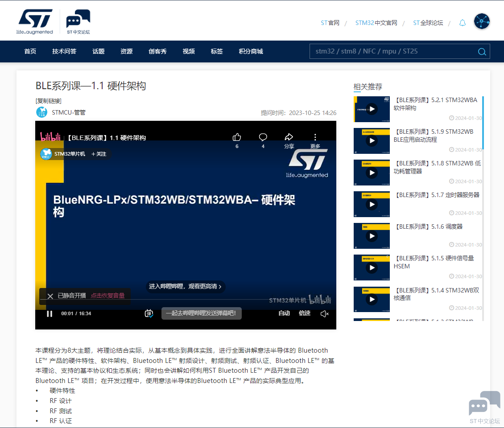Open 5.2.1 STM32WBA 软件架构 title
The image size is (504, 428).
pyautogui.click(x=435, y=104)
